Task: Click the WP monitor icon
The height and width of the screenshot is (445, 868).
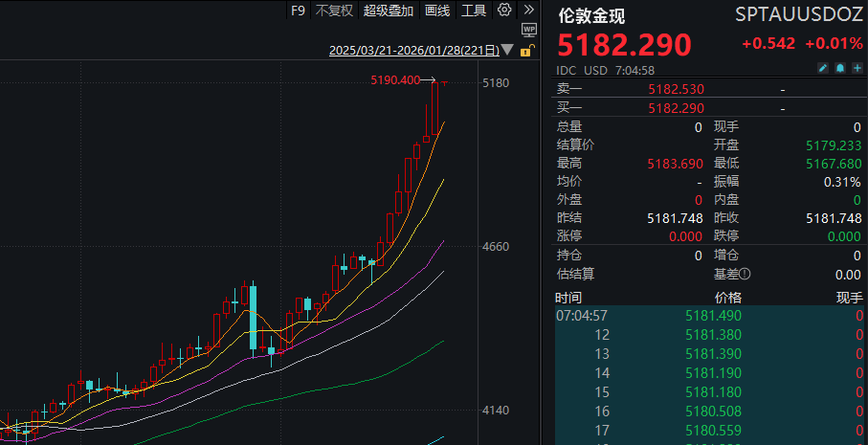Action: (529, 31)
